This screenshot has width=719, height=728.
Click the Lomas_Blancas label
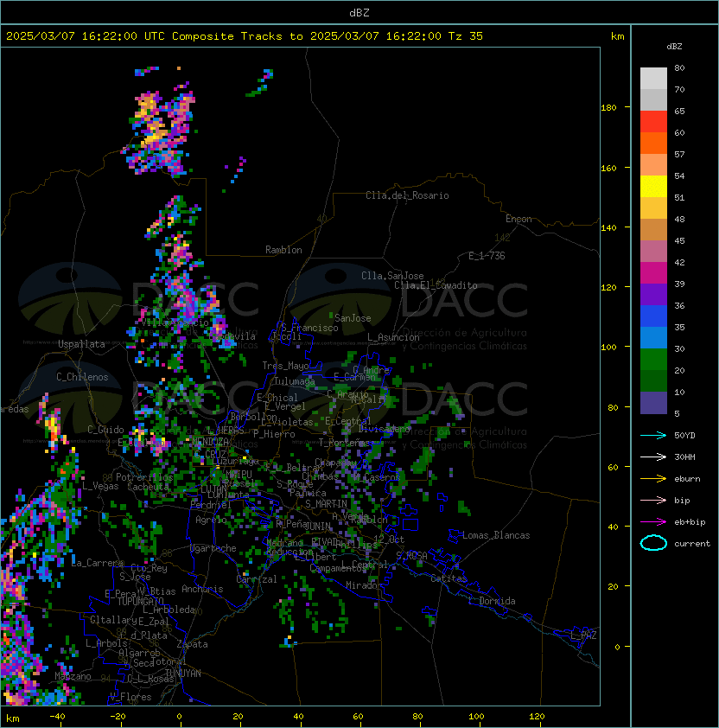(496, 535)
